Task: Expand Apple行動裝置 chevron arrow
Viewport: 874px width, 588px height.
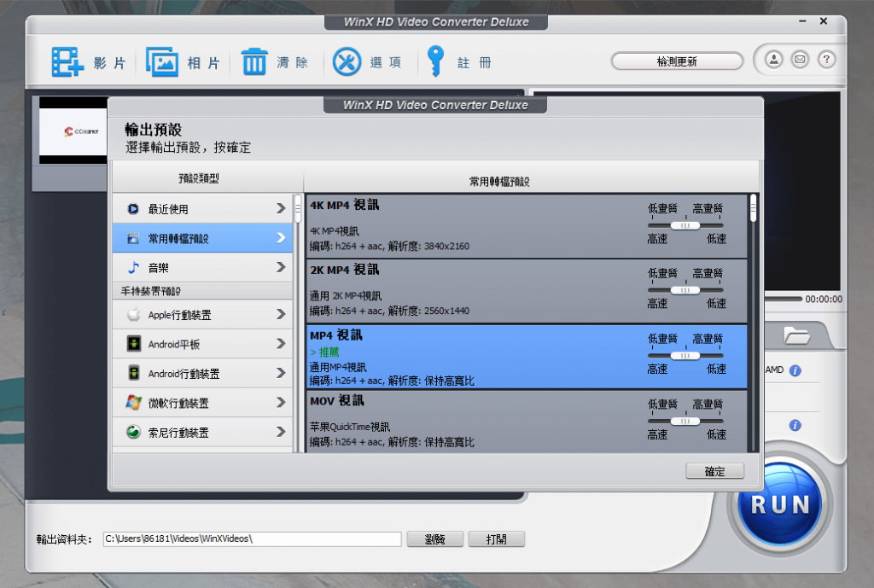Action: (281, 314)
